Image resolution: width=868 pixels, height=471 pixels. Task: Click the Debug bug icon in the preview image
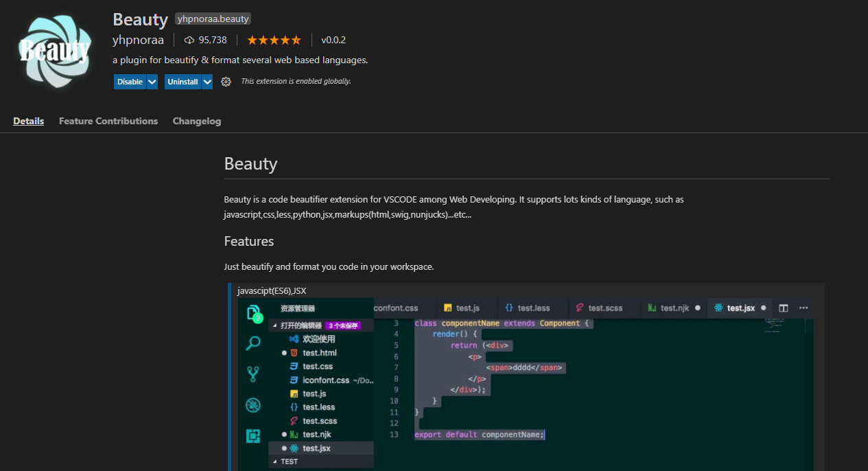tap(253, 405)
